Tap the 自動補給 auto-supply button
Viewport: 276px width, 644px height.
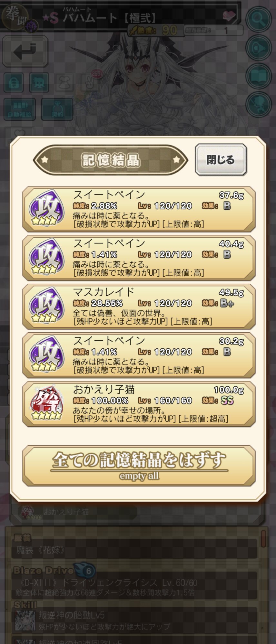tap(20, 109)
